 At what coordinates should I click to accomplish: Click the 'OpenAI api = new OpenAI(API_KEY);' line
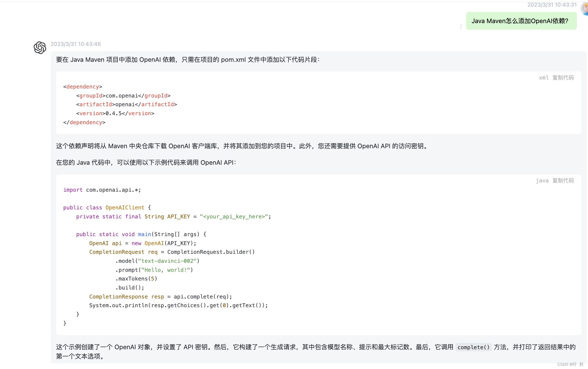(x=143, y=243)
